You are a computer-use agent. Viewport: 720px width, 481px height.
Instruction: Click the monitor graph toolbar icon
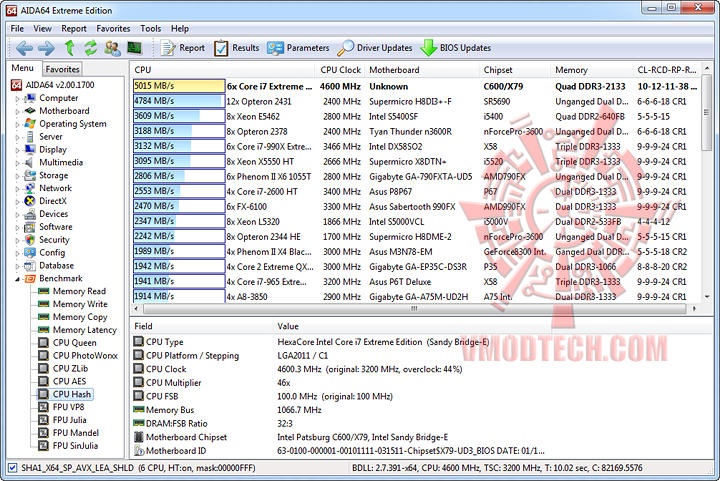[135, 48]
